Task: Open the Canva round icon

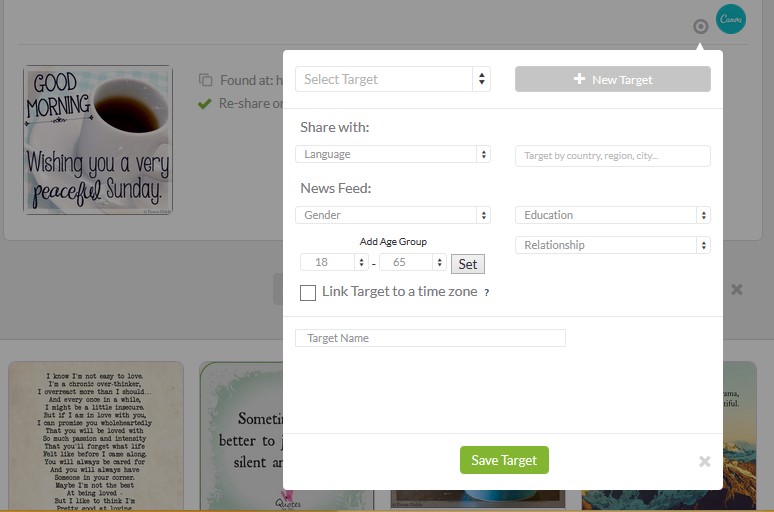Action: pyautogui.click(x=731, y=19)
